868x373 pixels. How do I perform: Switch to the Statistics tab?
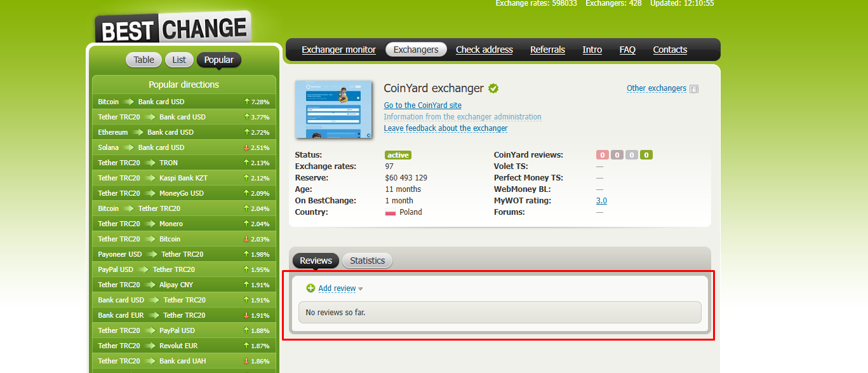click(x=368, y=261)
